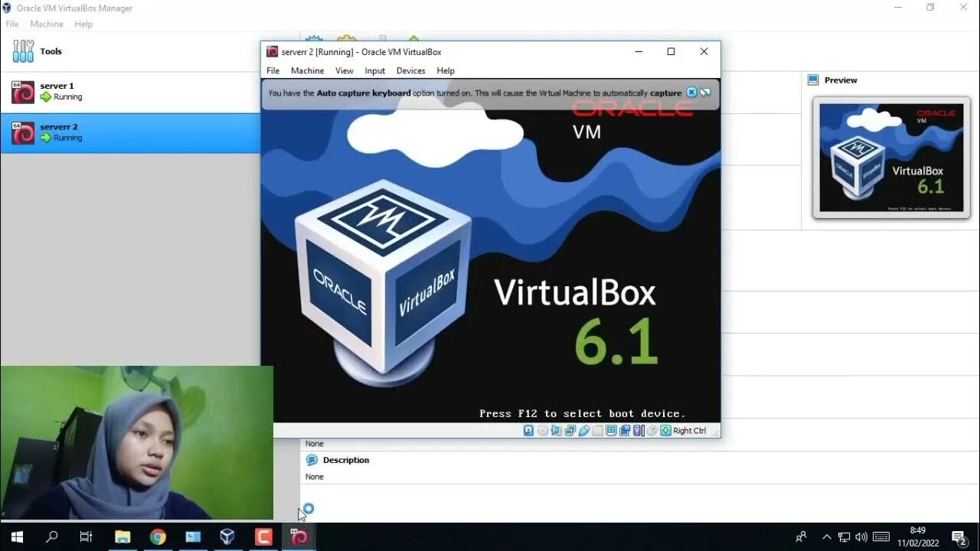Viewport: 980px width, 551px height.
Task: Click the Right Ctrl host key label
Action: [689, 431]
